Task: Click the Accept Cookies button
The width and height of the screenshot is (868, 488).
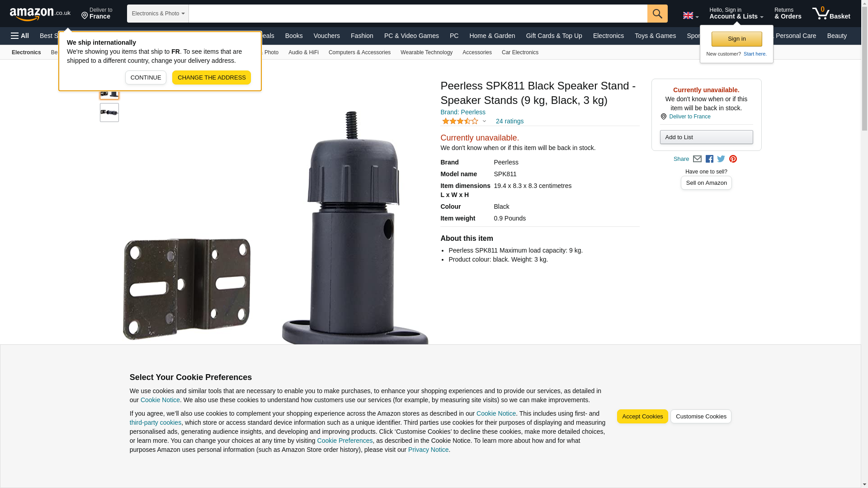Action: tap(642, 417)
